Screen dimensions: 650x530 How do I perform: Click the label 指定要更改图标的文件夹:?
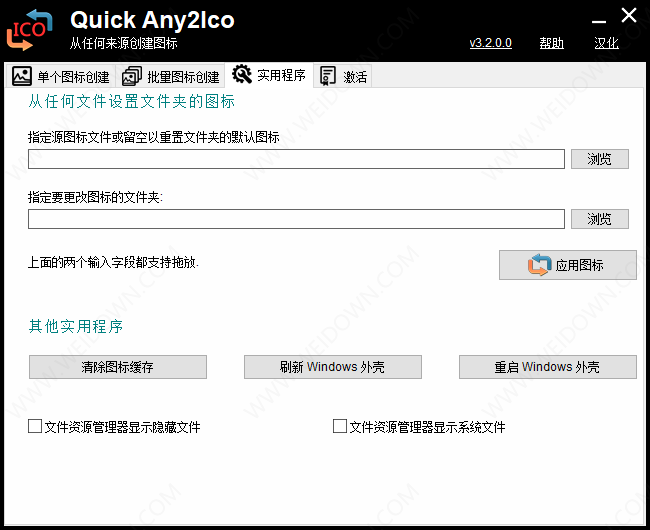95,197
